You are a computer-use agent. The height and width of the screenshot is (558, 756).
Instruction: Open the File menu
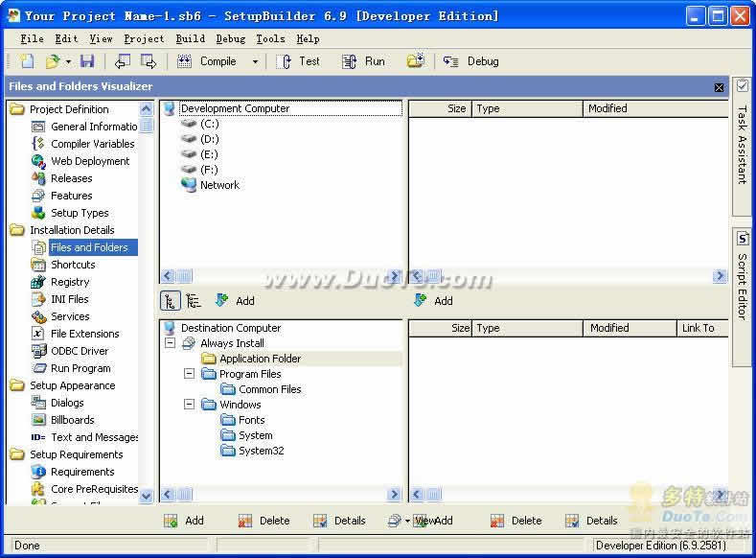tap(32, 38)
